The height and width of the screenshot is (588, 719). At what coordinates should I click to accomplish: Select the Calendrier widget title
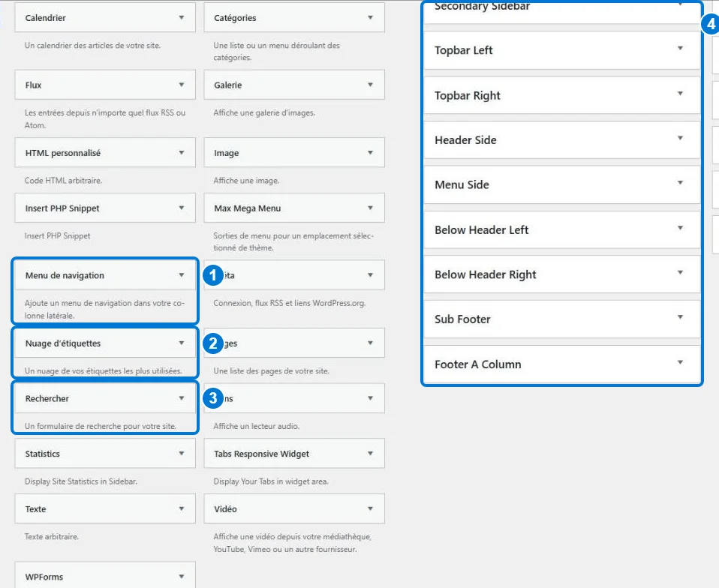[x=45, y=18]
